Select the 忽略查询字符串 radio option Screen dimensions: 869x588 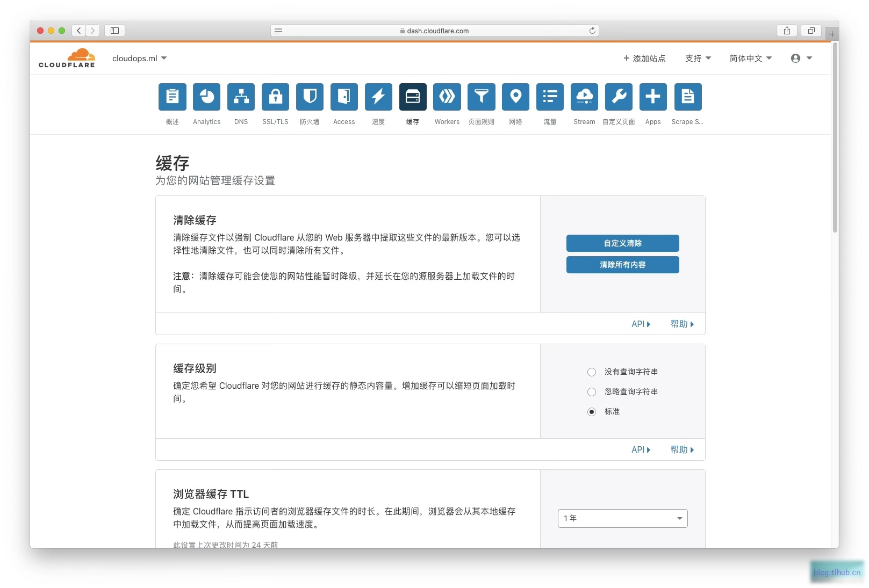592,392
